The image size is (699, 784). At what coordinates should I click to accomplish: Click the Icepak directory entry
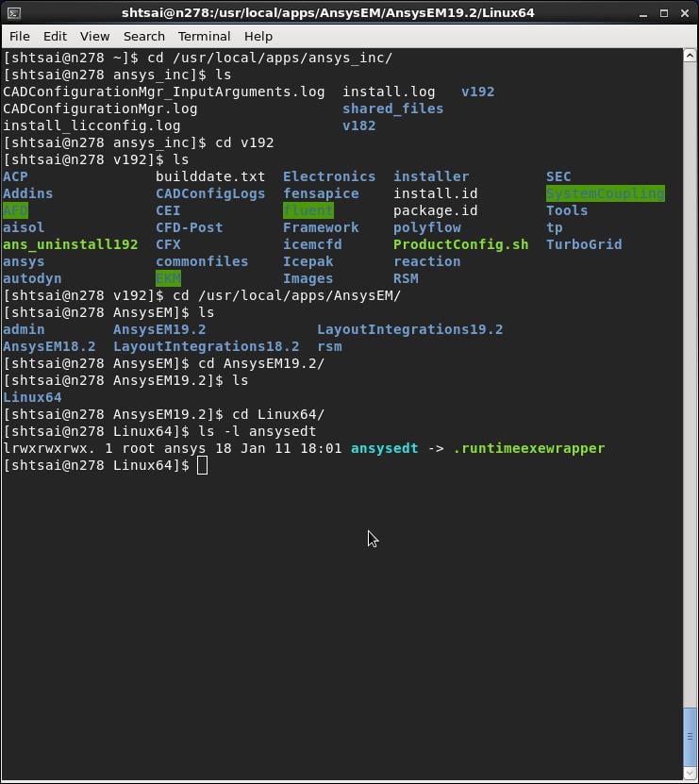click(x=308, y=261)
